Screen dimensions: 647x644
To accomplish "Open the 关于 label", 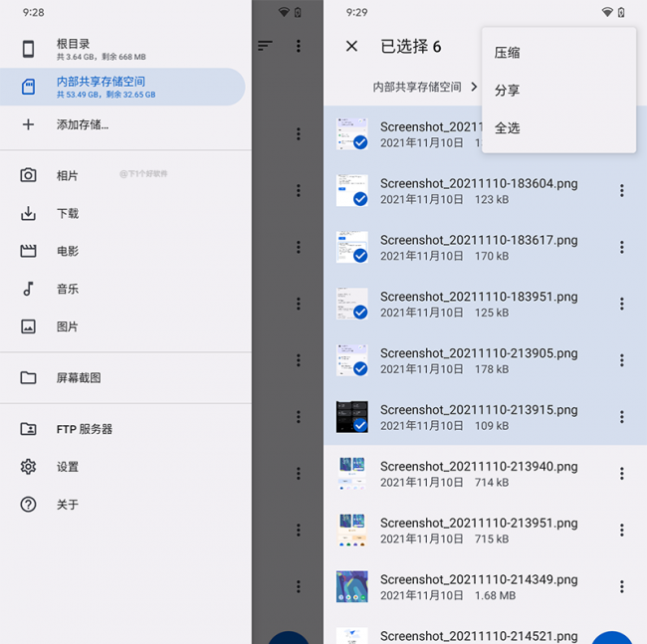I will 68,505.
